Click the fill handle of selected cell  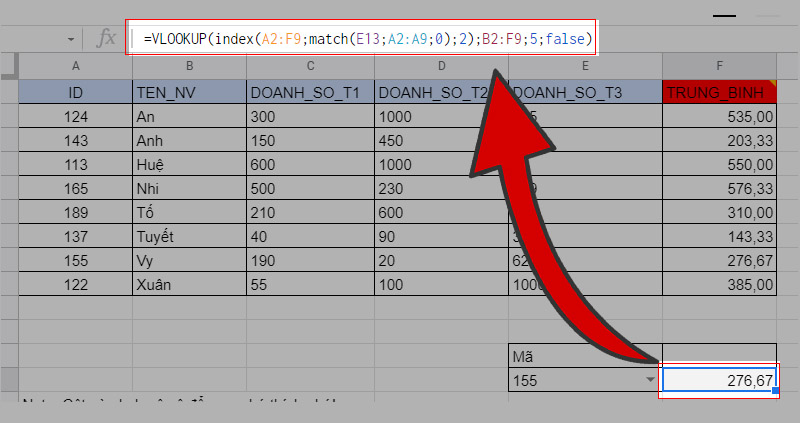point(777,392)
